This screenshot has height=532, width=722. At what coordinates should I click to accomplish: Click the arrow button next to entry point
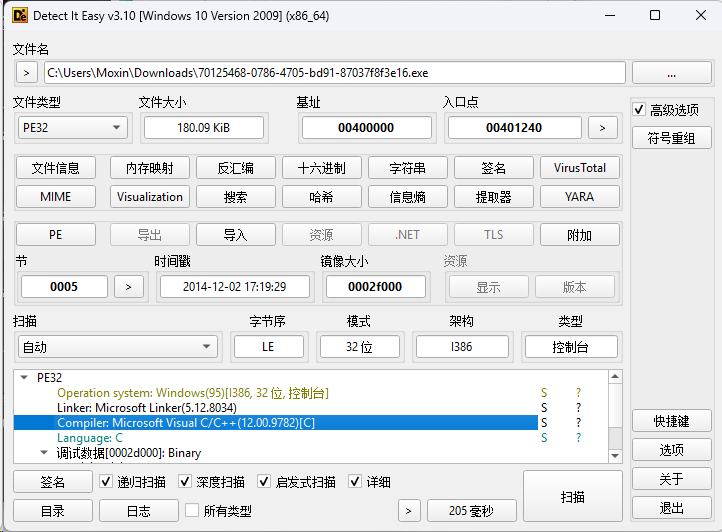[602, 127]
